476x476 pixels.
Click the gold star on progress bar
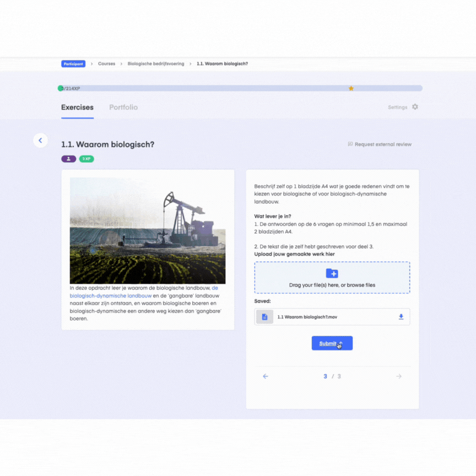(x=351, y=88)
